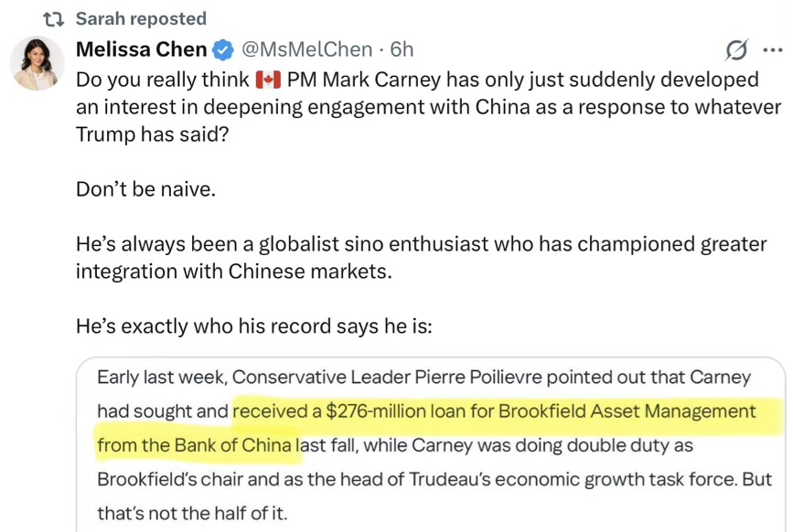Open the "Sarah reposted" link
The width and height of the screenshot is (793, 532).
[141, 19]
